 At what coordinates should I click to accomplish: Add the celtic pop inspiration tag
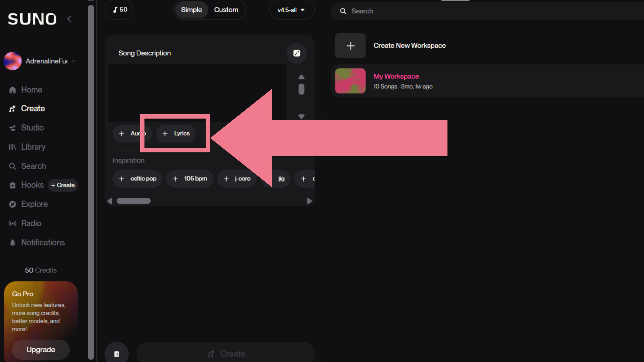(x=138, y=179)
